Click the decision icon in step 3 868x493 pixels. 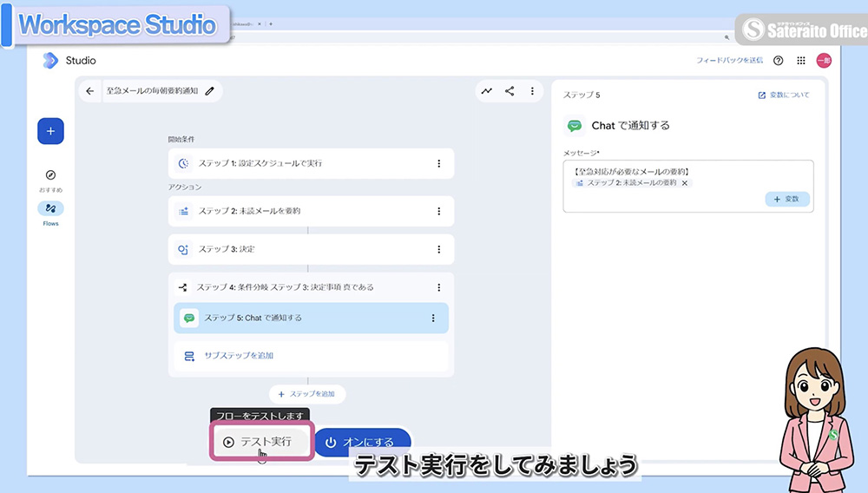pyautogui.click(x=183, y=249)
